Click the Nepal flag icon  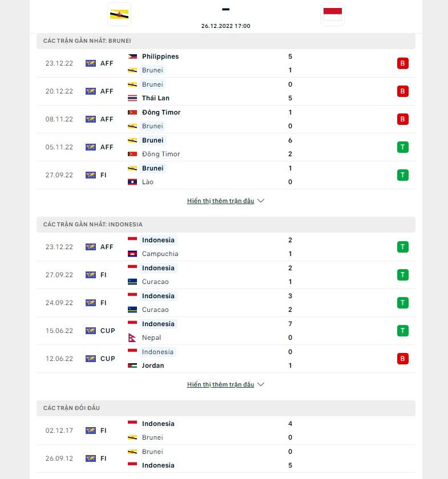pos(132,338)
